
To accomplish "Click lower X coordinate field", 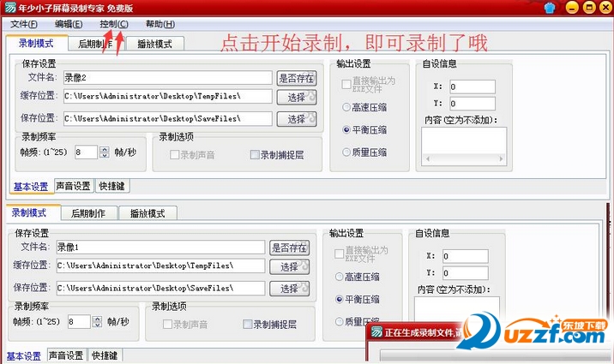I will click(x=465, y=256).
